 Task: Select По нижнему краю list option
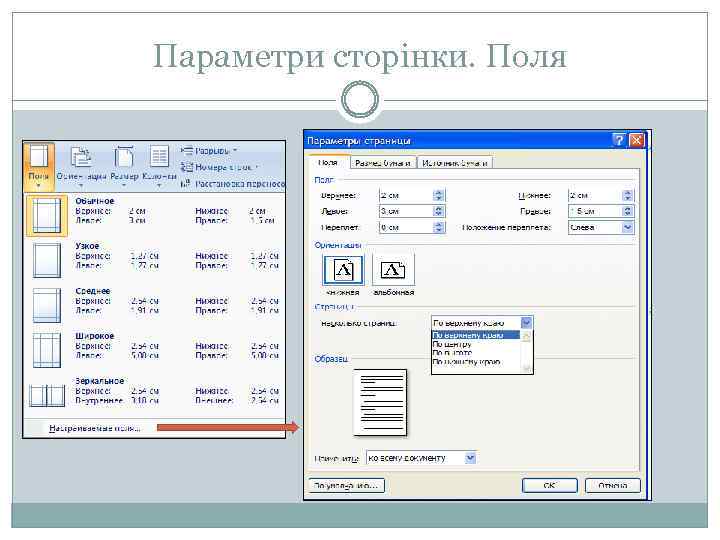click(476, 362)
